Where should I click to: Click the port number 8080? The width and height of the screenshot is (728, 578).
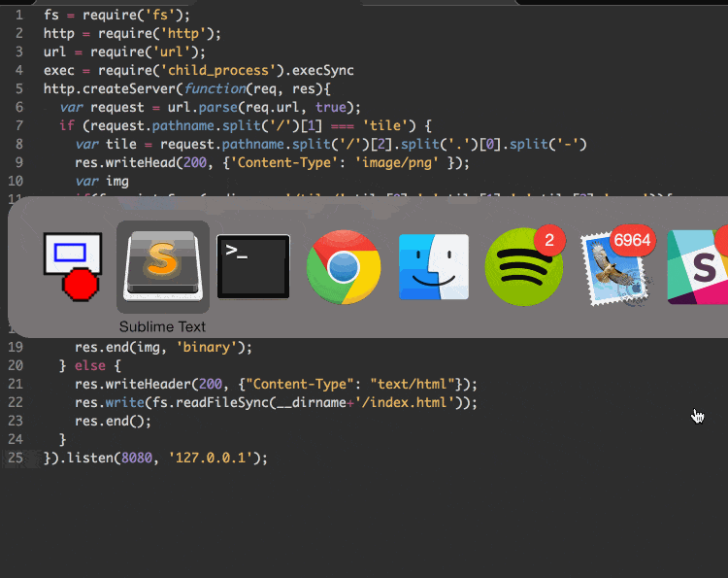(137, 458)
